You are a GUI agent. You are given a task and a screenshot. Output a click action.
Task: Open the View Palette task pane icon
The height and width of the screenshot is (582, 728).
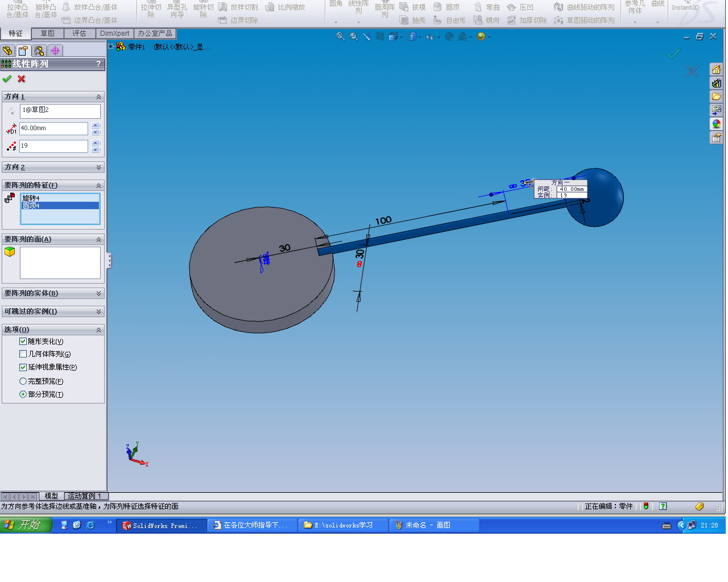coord(716,110)
